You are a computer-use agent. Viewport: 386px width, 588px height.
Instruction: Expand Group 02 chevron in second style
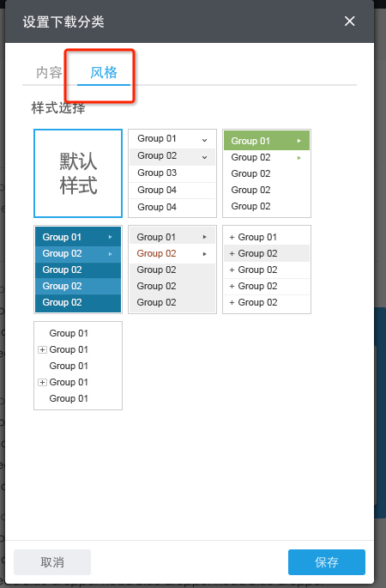pos(205,157)
